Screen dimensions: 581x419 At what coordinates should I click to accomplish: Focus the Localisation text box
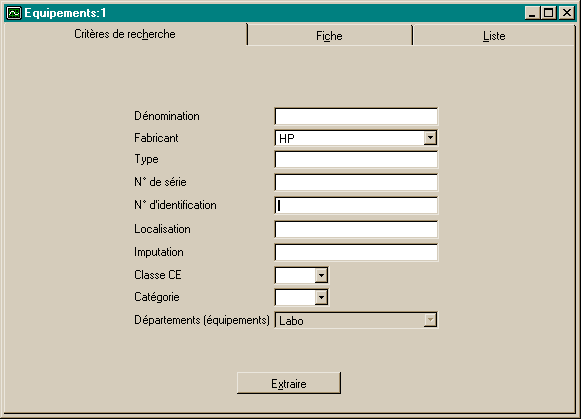click(x=356, y=229)
